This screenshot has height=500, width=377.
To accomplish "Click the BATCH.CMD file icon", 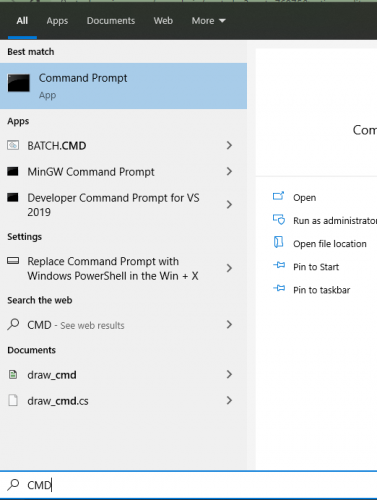I will [x=13, y=145].
